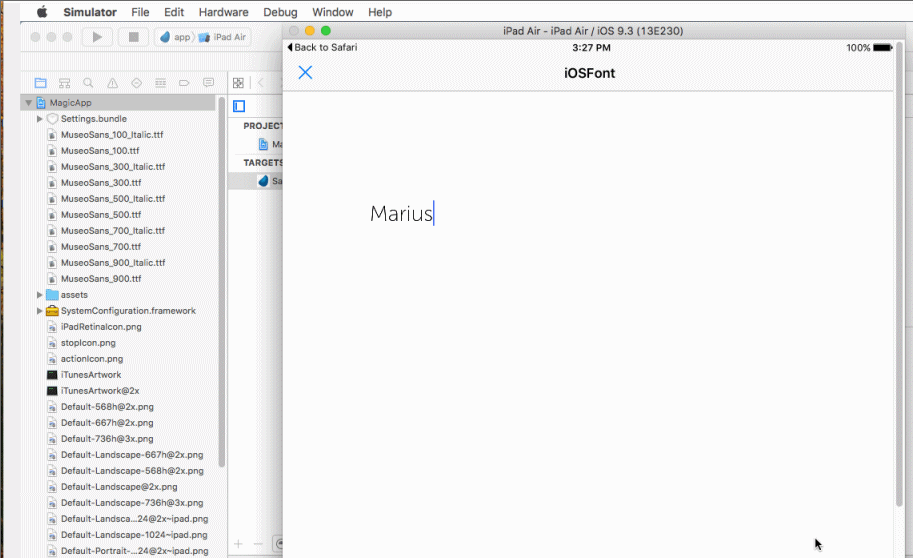Tap the blue X close icon in simulator
Viewport: 913px width, 558px height.
pyautogui.click(x=306, y=72)
